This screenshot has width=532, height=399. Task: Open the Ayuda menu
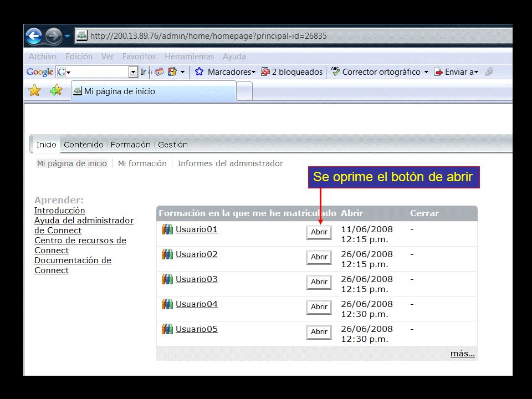(x=234, y=57)
